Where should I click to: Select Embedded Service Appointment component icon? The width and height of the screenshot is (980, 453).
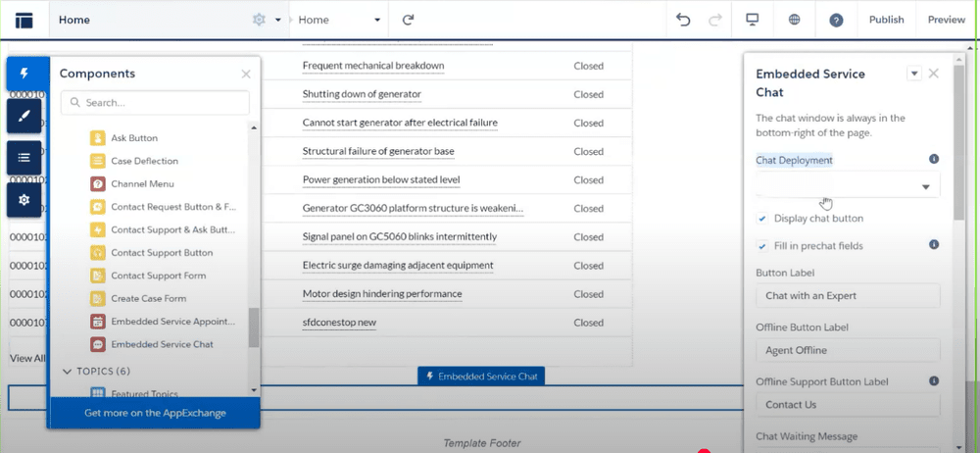pos(97,322)
